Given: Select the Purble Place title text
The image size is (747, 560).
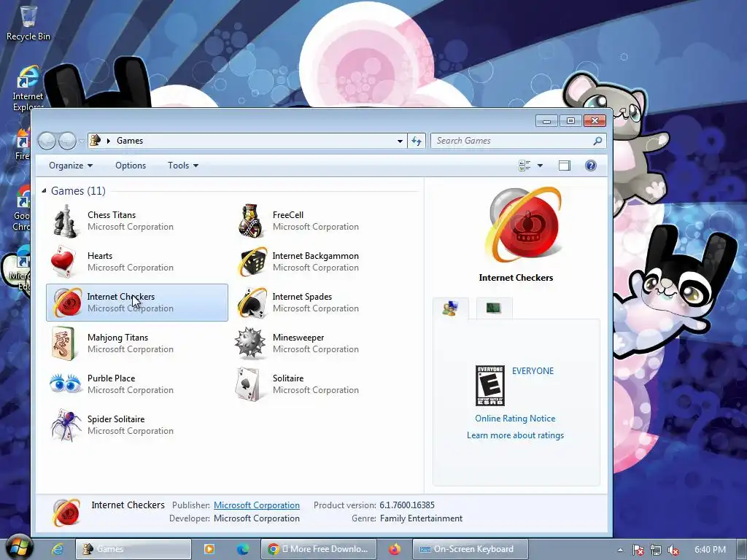Looking at the screenshot, I should coord(111,378).
